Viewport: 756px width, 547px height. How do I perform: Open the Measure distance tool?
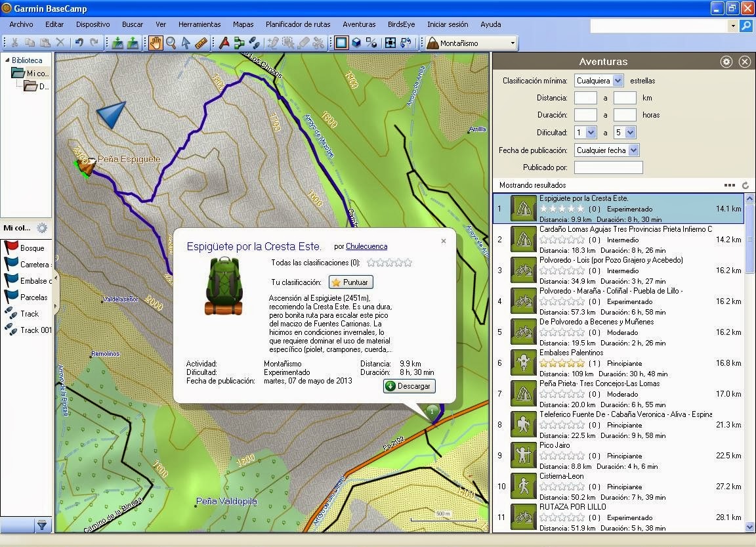click(x=202, y=42)
